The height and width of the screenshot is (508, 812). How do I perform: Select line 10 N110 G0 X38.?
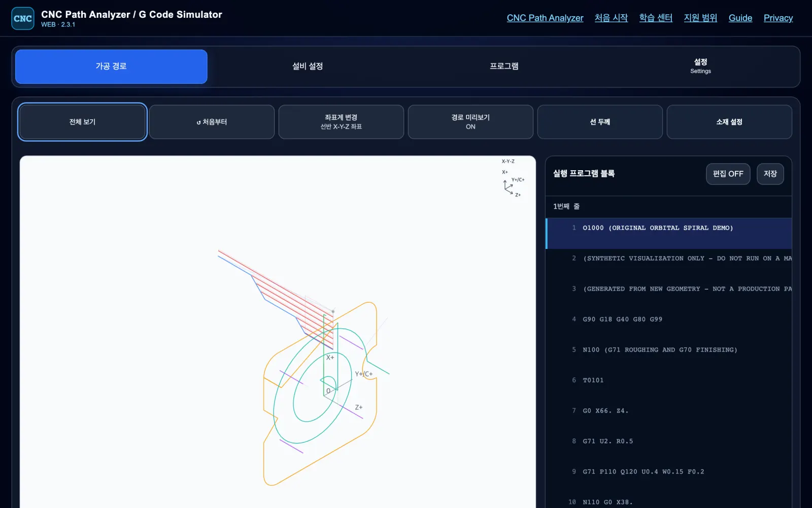(668, 501)
